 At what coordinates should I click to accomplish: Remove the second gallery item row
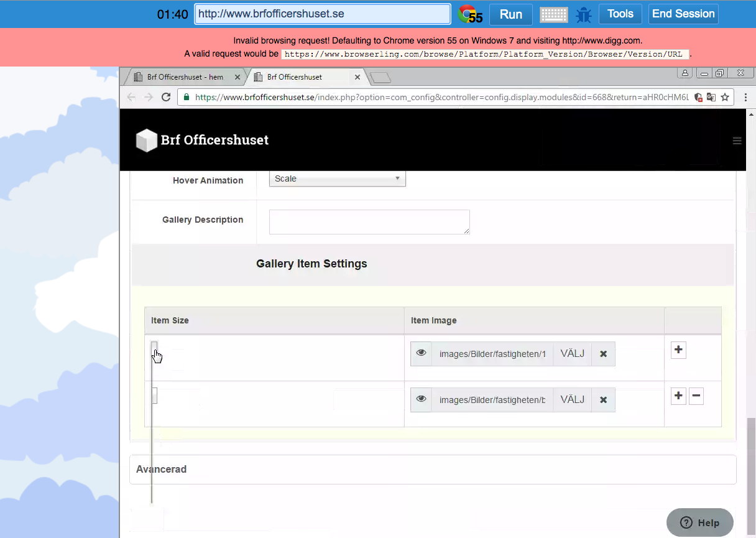(x=696, y=396)
